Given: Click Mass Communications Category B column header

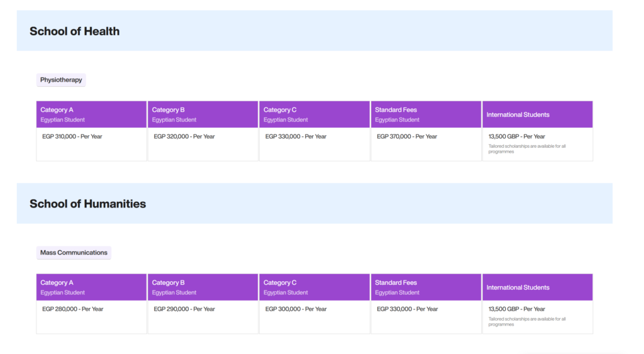Looking at the screenshot, I should tap(203, 287).
